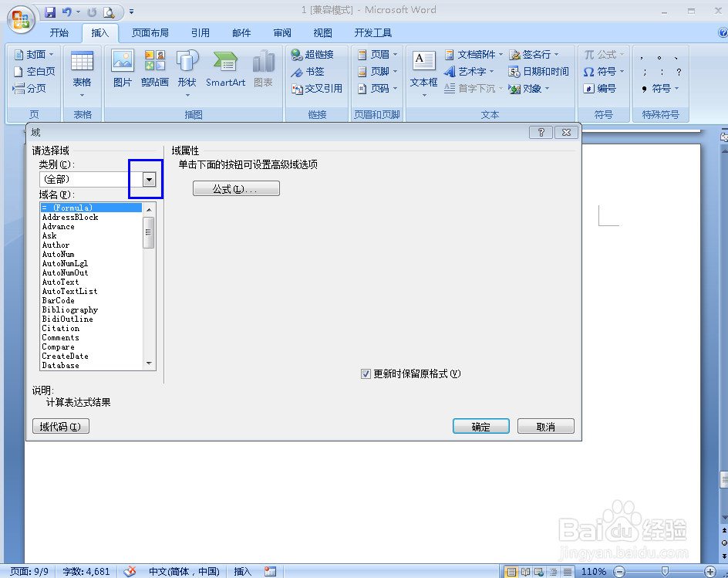Switch to the View (视图) tab

coord(322,33)
